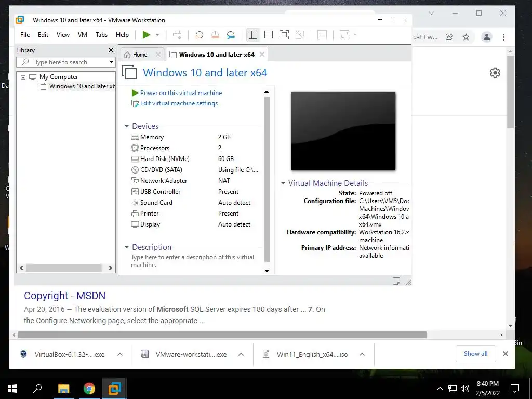Open the File menu
Image resolution: width=532 pixels, height=399 pixels.
point(25,35)
